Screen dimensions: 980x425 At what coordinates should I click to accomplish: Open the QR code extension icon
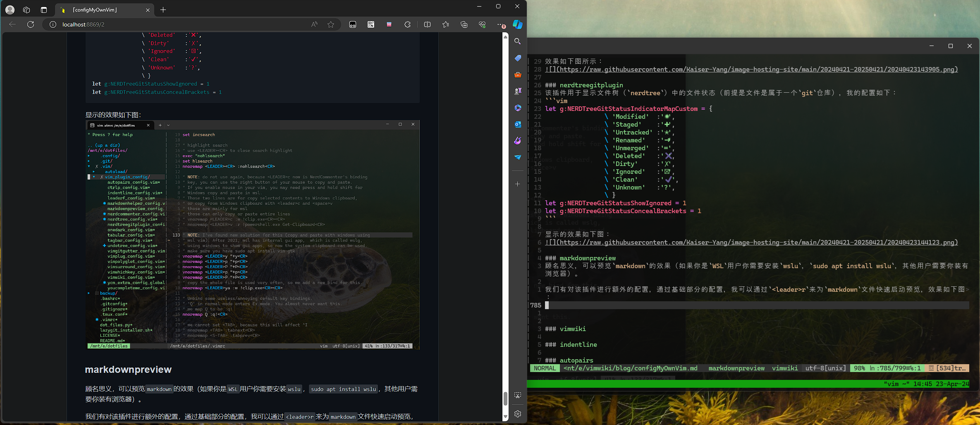371,24
